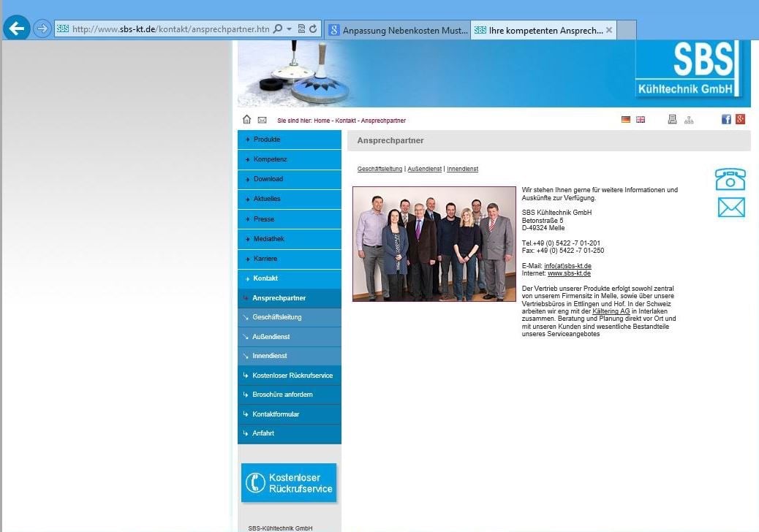The image size is (759, 532).
Task: Open Innendienst in the sidebar submenu
Action: point(290,356)
